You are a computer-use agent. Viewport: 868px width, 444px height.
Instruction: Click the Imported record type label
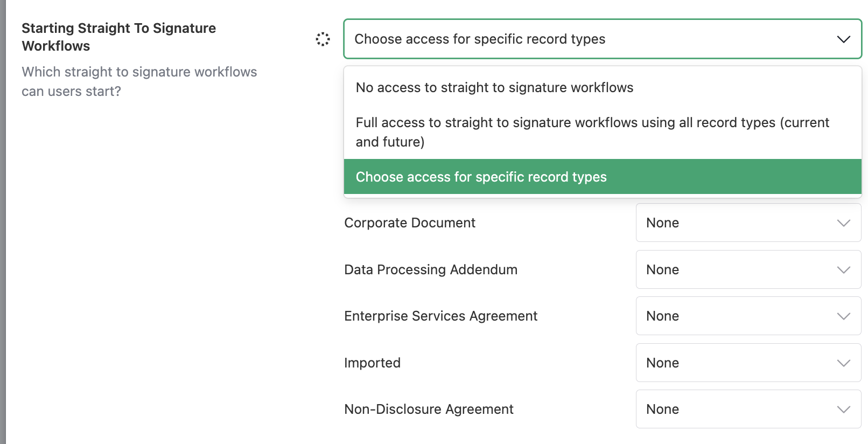click(x=373, y=363)
